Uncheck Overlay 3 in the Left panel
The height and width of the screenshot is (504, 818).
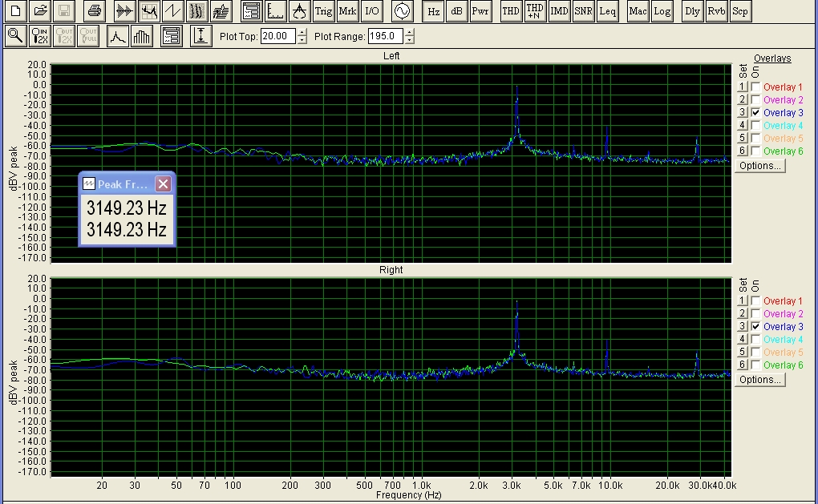(755, 113)
